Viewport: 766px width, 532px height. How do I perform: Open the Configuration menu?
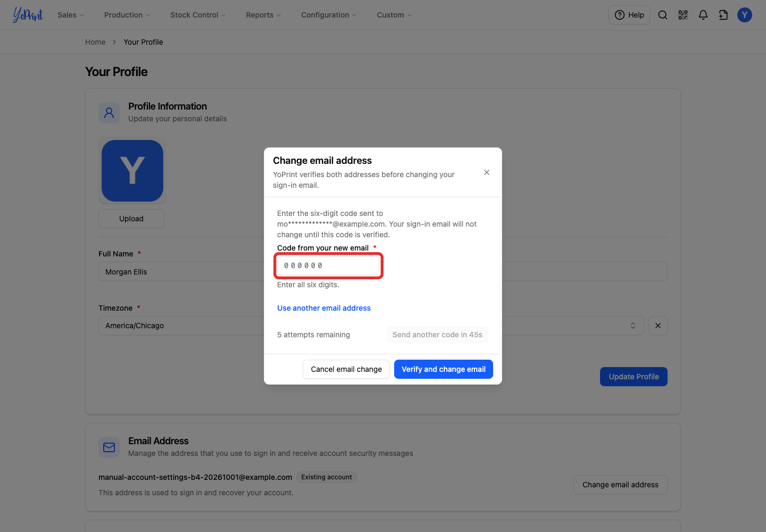click(329, 15)
